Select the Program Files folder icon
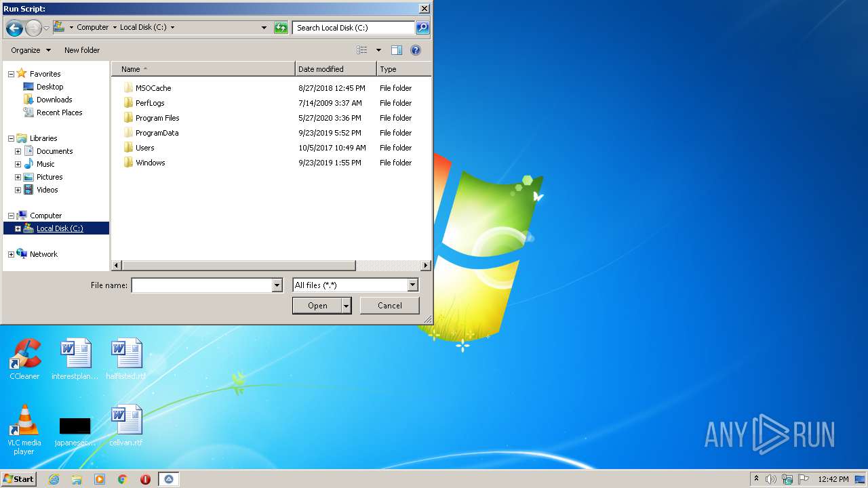The image size is (868, 488). coord(128,118)
